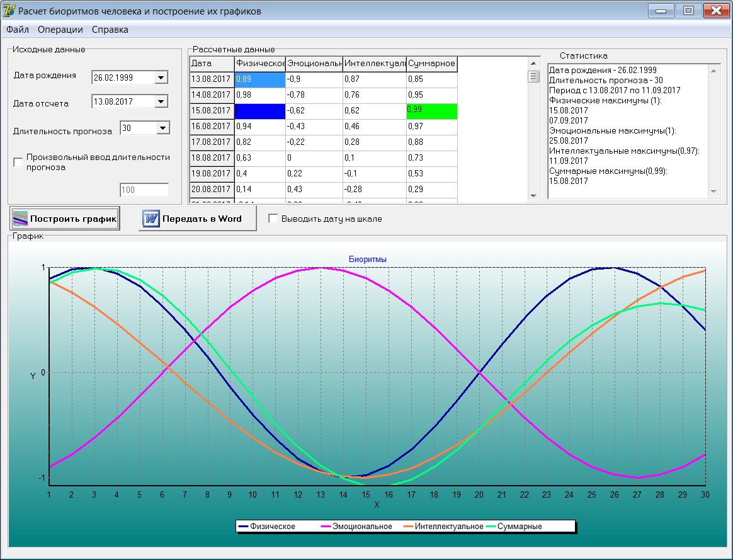This screenshot has height=560, width=733.
Task: Open Длительность прогноза dropdown list
Action: pyautogui.click(x=162, y=128)
